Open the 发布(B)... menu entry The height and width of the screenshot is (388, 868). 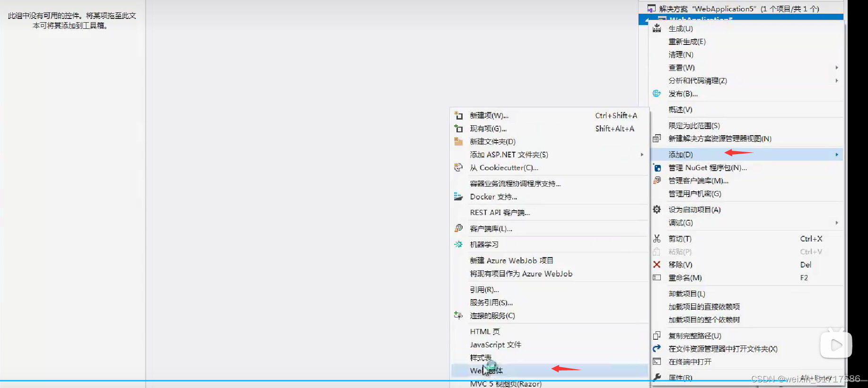click(x=683, y=94)
